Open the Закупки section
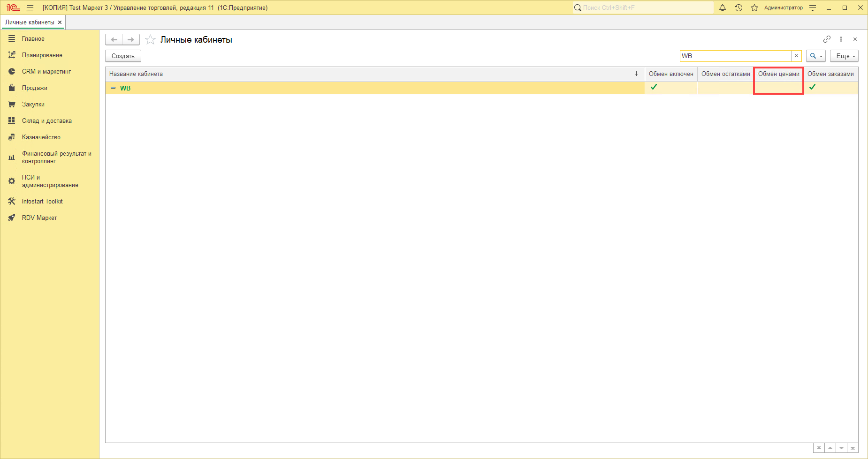The height and width of the screenshot is (459, 868). (50, 105)
